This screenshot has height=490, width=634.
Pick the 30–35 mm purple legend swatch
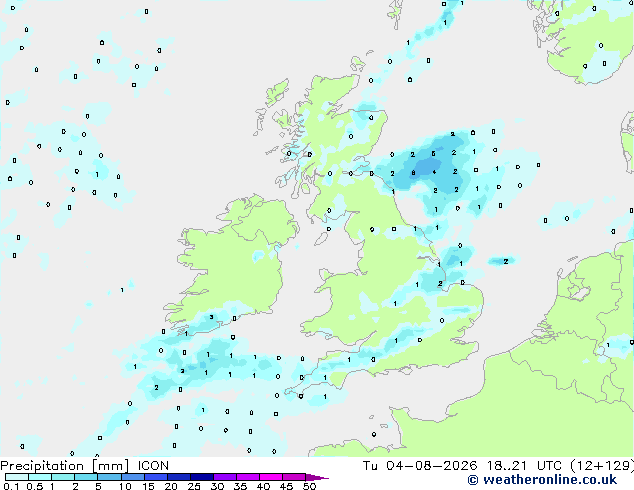[x=224, y=477]
